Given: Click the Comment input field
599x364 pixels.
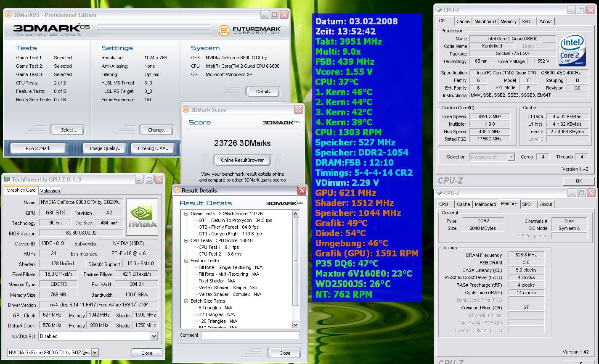Looking at the screenshot, I should (x=250, y=335).
